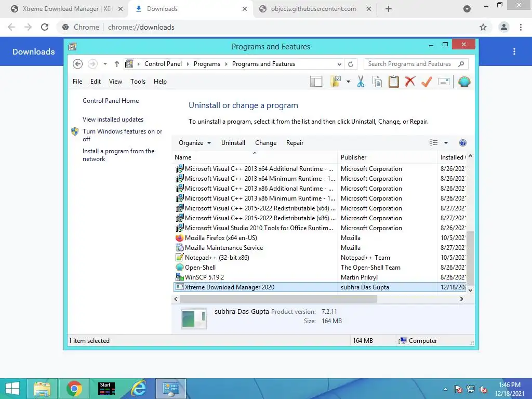Select WinSCP 5.19.2 in the list

pos(320,277)
